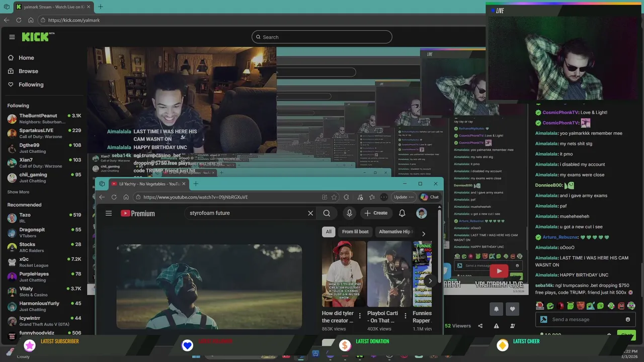Screen dimensions: 644x362
Task: Bookmark YouTube page with star icon
Action: pyautogui.click(x=334, y=197)
